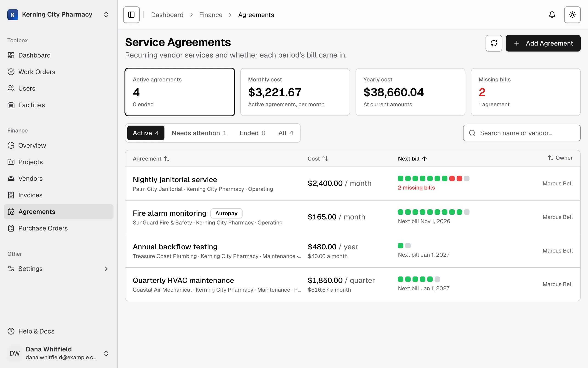Click the Add Agreement button
Screen dimensions: 588x368
543,43
